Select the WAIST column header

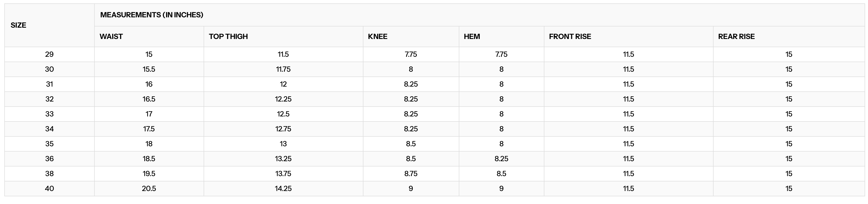(x=111, y=36)
